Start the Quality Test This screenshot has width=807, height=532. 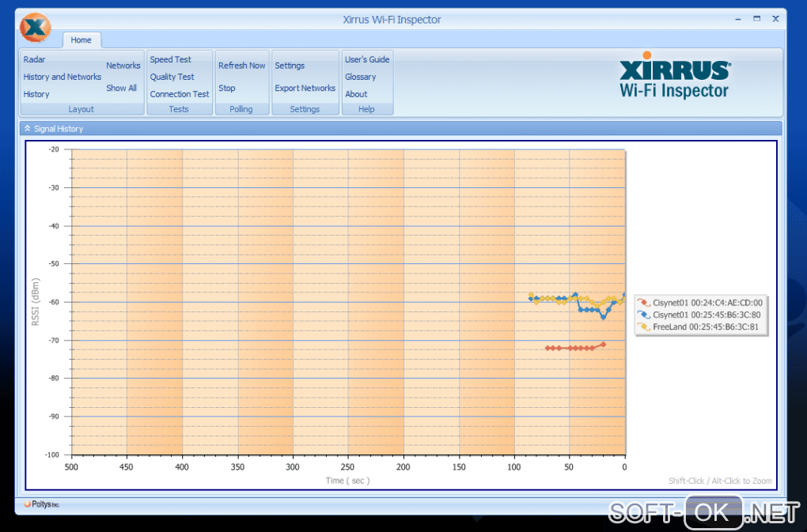[172, 77]
